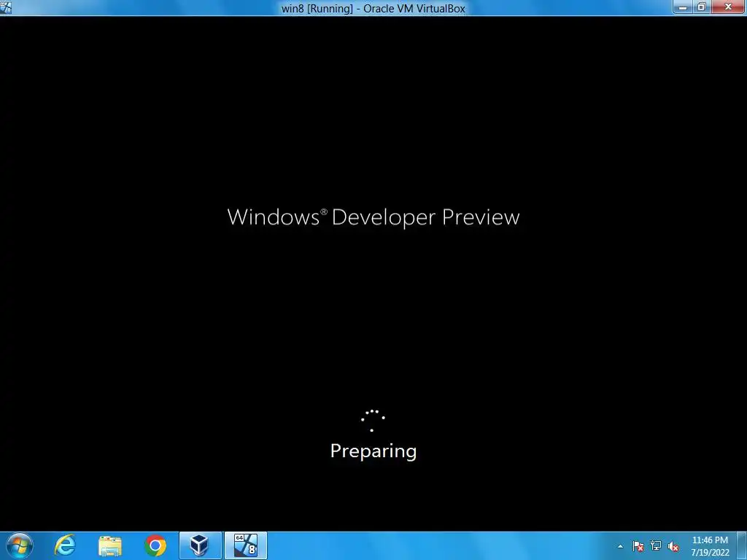Open Windows Explorer folder icon in taskbar
The height and width of the screenshot is (560, 747).
pyautogui.click(x=110, y=545)
